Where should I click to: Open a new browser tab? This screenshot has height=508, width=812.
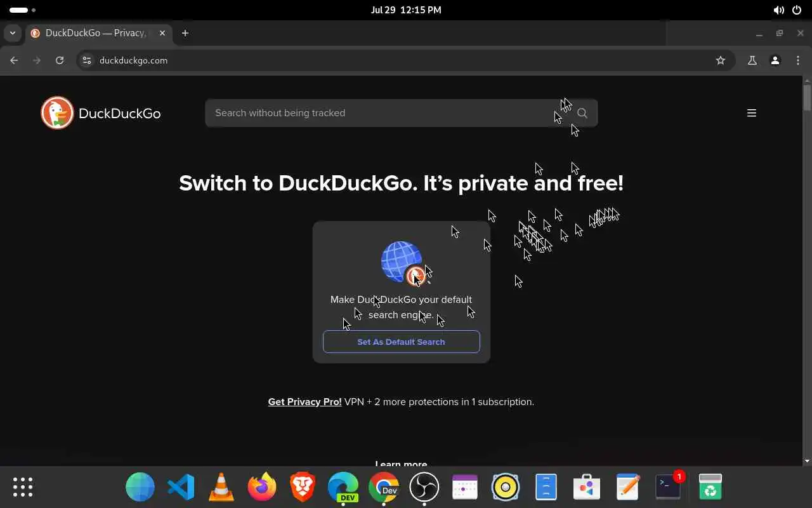point(185,33)
